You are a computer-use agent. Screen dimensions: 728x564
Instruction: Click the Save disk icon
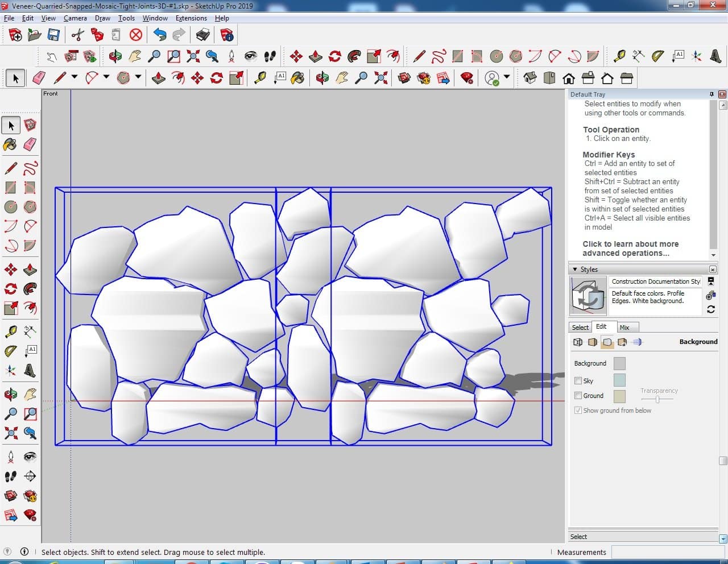[53, 35]
